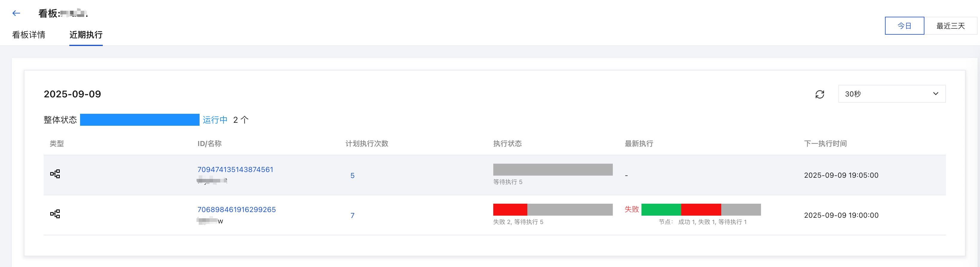
Task: Click planned execution count 5
Action: [352, 175]
